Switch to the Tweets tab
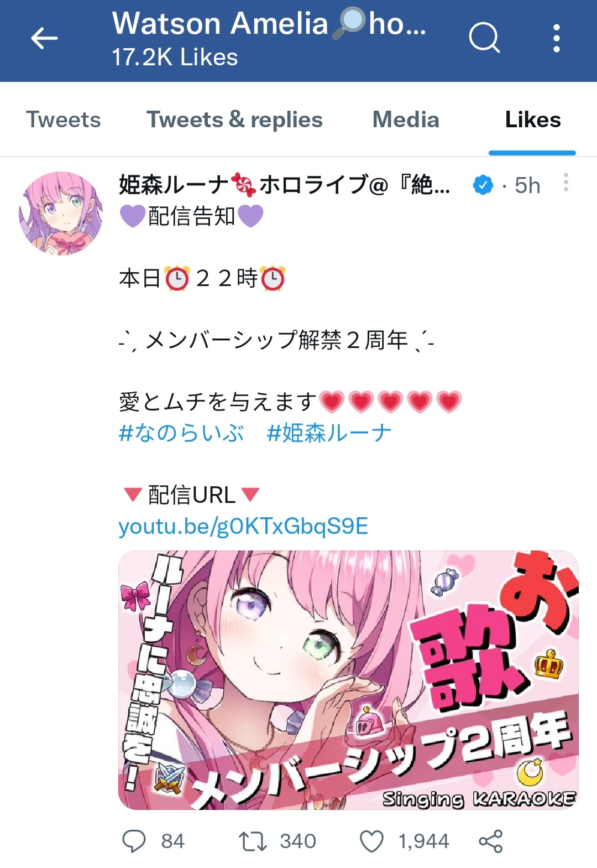This screenshot has height=868, width=597. (x=64, y=119)
